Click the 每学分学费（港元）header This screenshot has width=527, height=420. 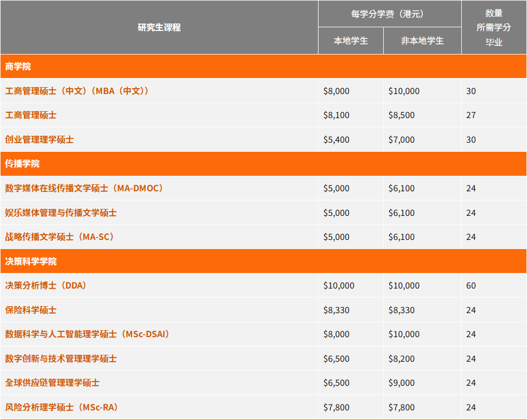coord(390,14)
